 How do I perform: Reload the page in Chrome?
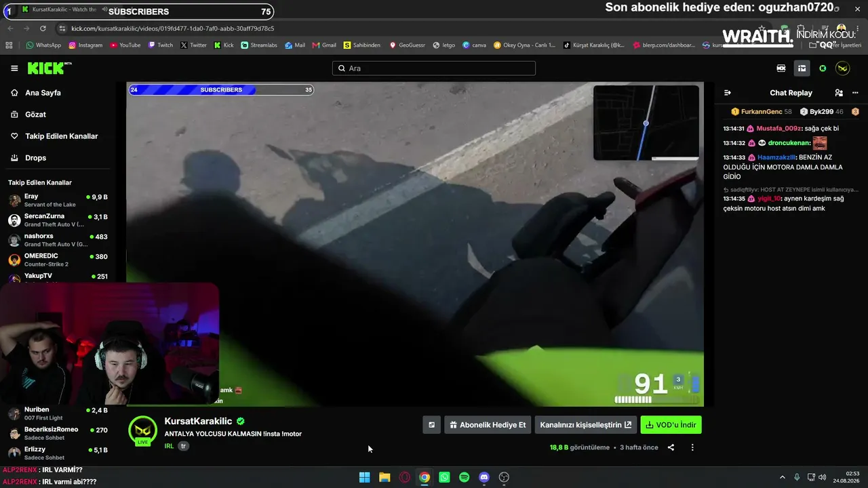[x=43, y=28]
